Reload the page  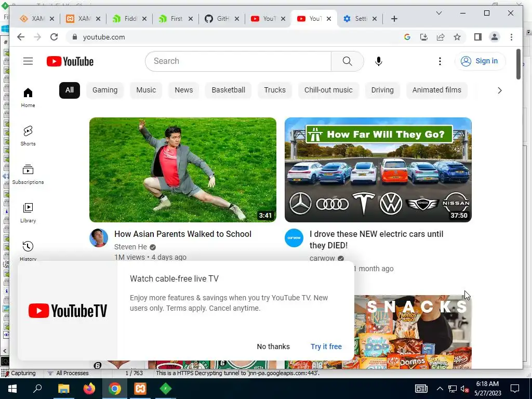coord(54,37)
